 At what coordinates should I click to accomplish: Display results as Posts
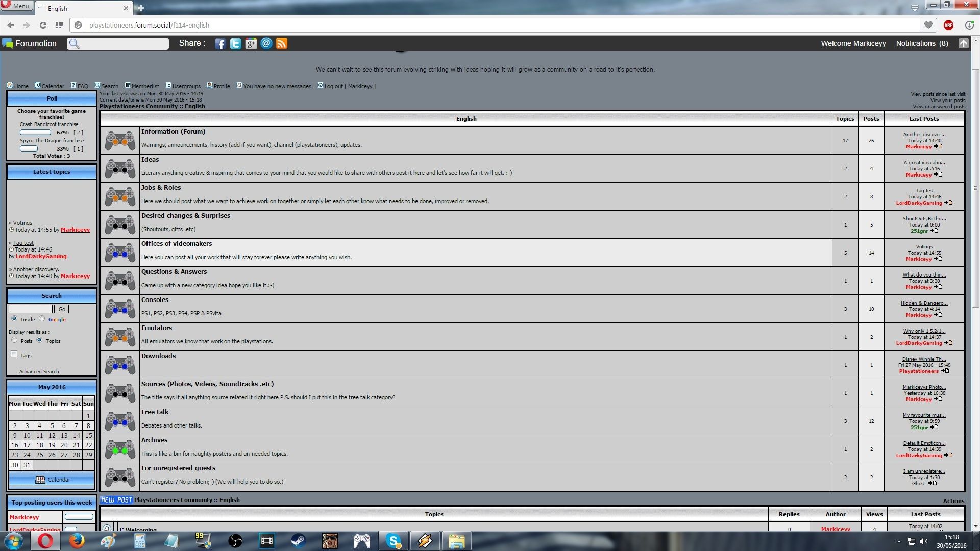(x=14, y=340)
